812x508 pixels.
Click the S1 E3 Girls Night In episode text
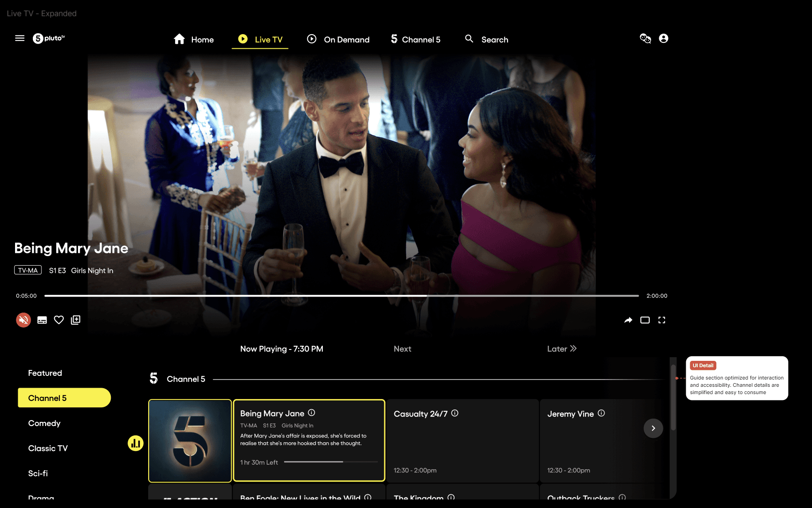point(81,271)
